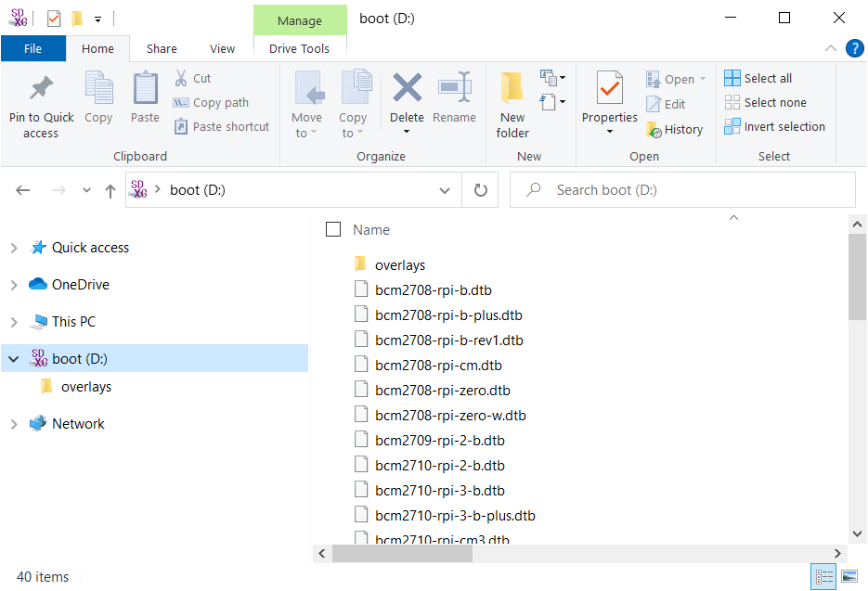Go back with the Back arrow
Viewport: 868px width, 591px height.
point(22,190)
